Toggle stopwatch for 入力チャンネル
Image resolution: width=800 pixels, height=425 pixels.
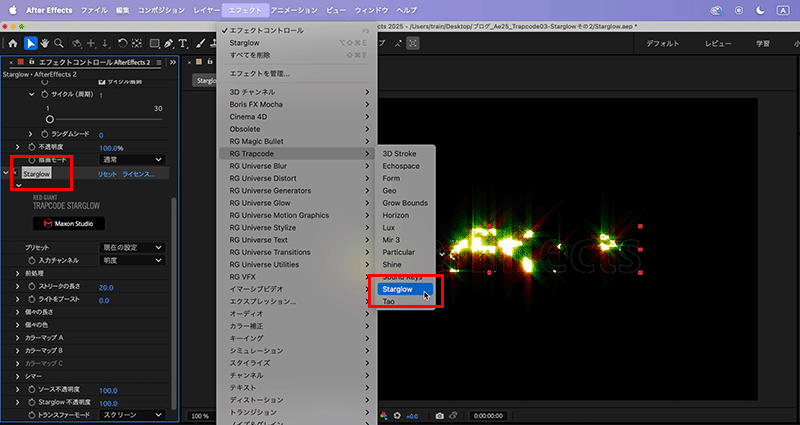point(32,261)
